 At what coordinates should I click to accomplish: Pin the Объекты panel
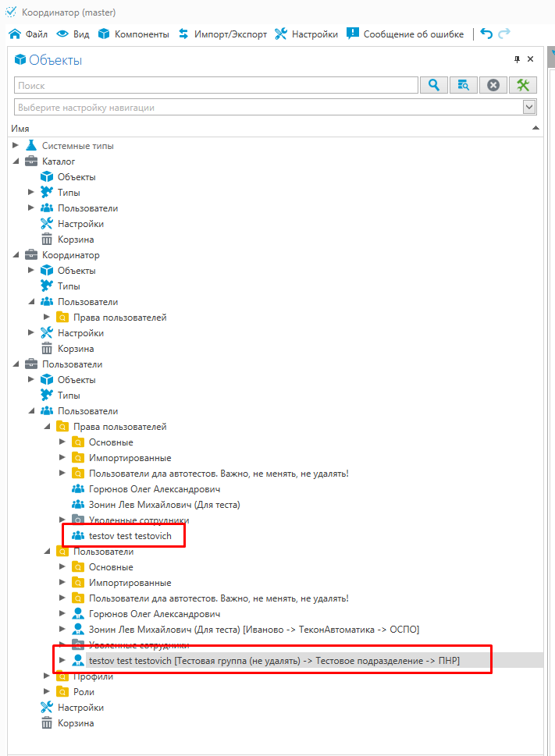pos(516,60)
